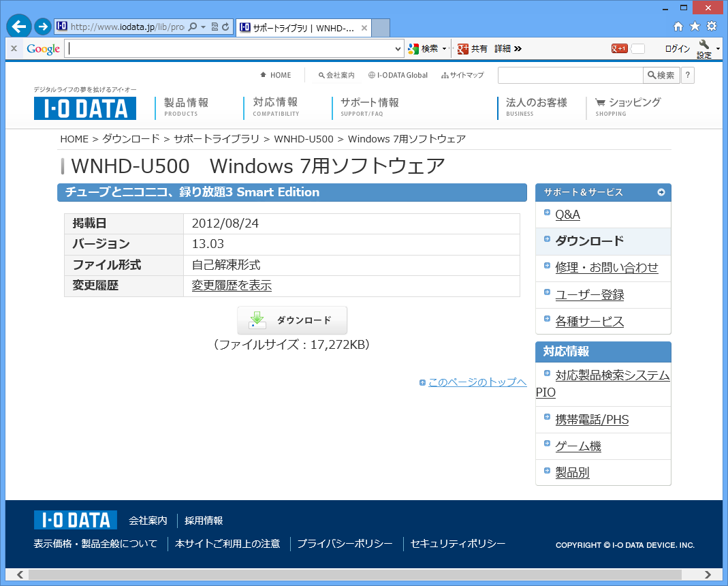Open 製品別 sidebar link

coord(572,473)
